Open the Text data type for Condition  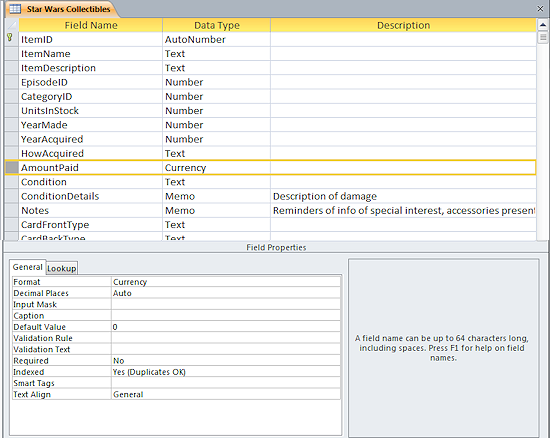click(216, 182)
